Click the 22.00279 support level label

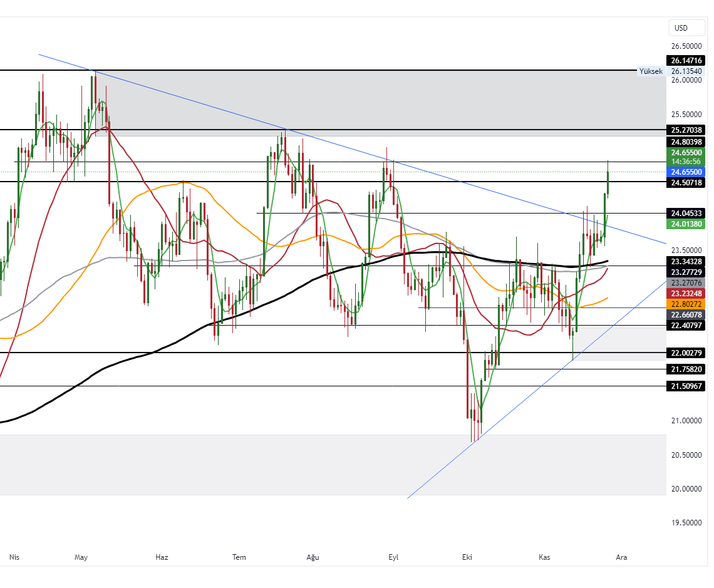coord(686,353)
